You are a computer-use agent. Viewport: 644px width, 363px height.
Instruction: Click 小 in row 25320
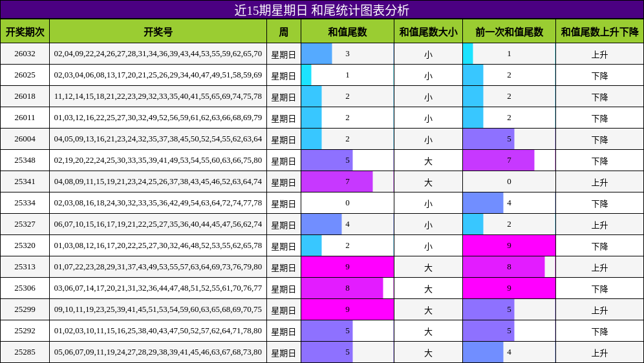[x=429, y=247]
